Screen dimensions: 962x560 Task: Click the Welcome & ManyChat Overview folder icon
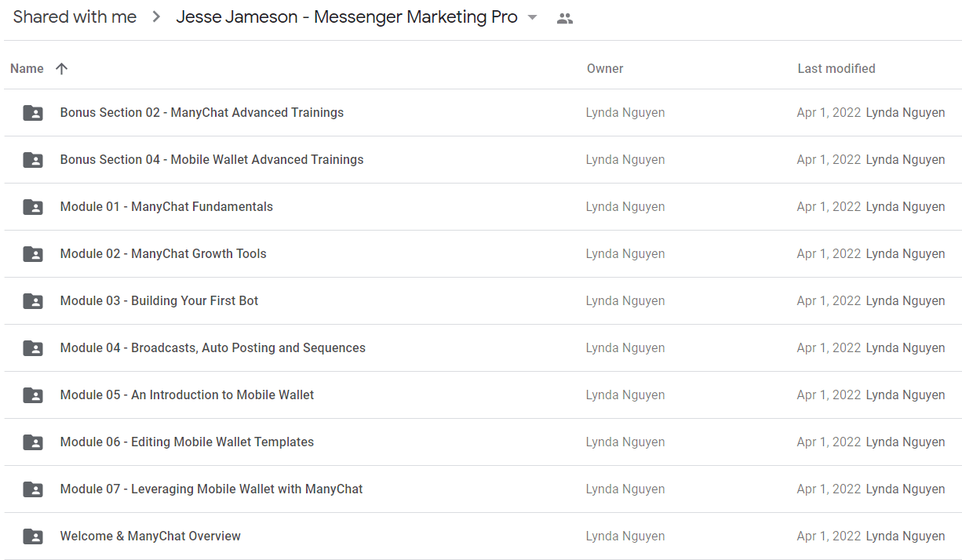point(33,536)
